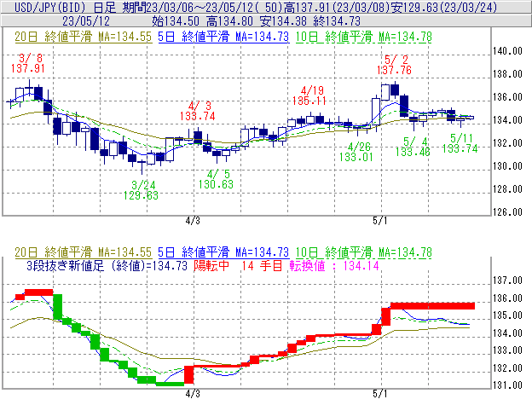This screenshot has height=405, width=532.
Task: Click the 131.00 axis label in lower chart
Action: [x=507, y=385]
